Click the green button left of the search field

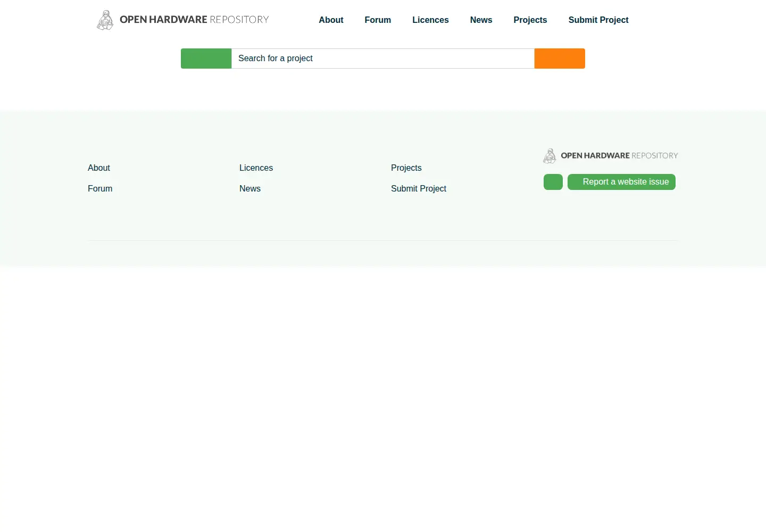[206, 59]
